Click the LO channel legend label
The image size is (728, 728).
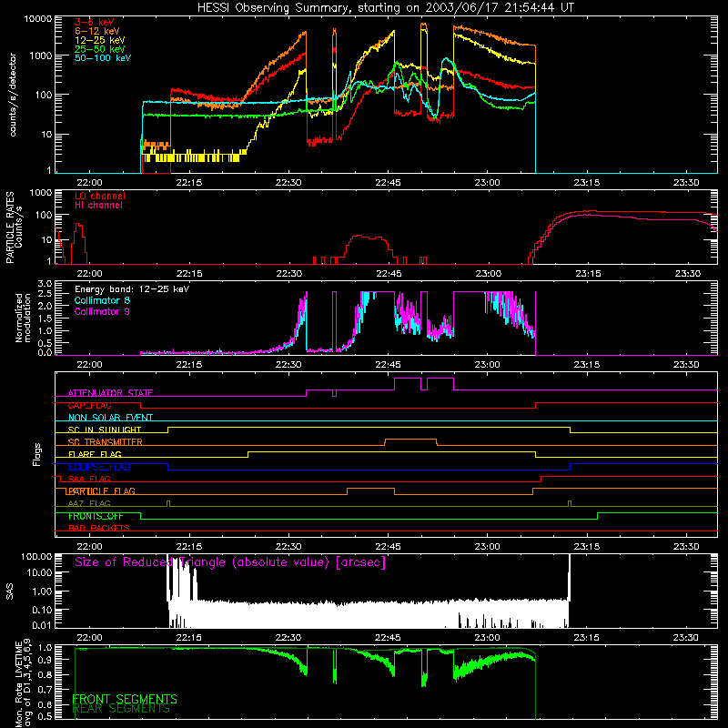(100, 196)
